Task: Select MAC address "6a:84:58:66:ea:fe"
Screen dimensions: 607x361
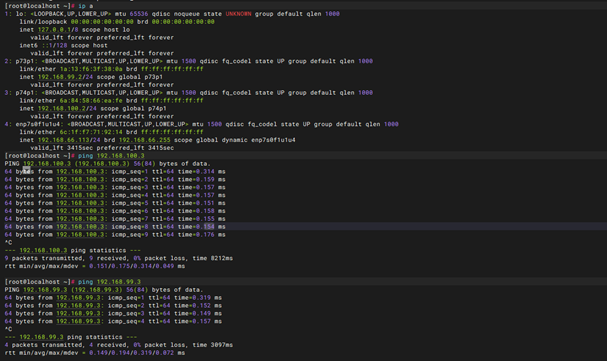Action: [x=91, y=101]
